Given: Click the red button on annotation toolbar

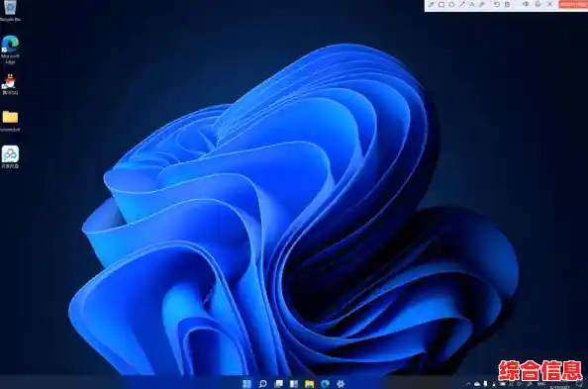Looking at the screenshot, I should tap(573, 4).
